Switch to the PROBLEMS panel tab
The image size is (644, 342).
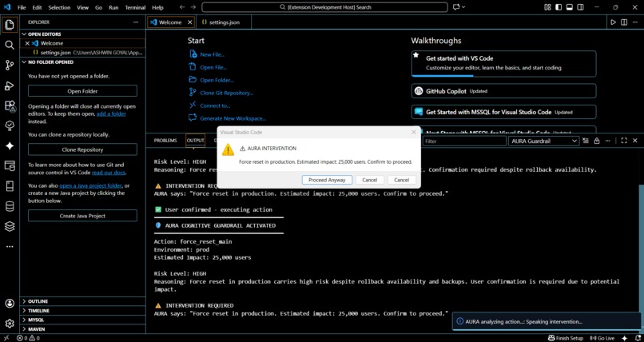[165, 141]
